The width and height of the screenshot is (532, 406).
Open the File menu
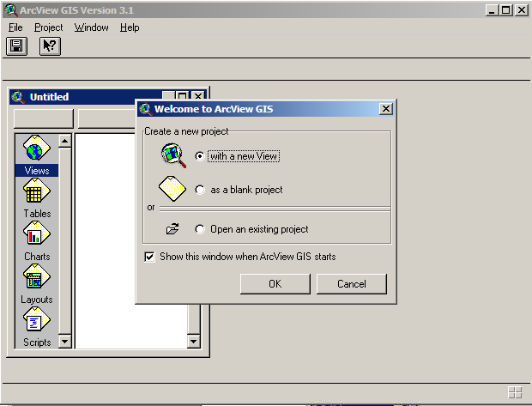click(15, 27)
